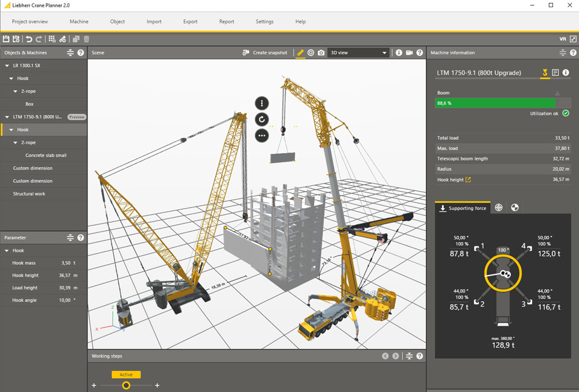Click the redo icon in the main toolbar
This screenshot has width=579, height=392.
pyautogui.click(x=38, y=39)
